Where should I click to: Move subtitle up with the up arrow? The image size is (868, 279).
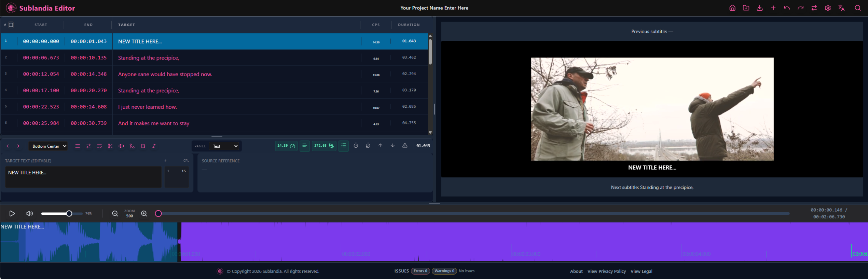(380, 146)
